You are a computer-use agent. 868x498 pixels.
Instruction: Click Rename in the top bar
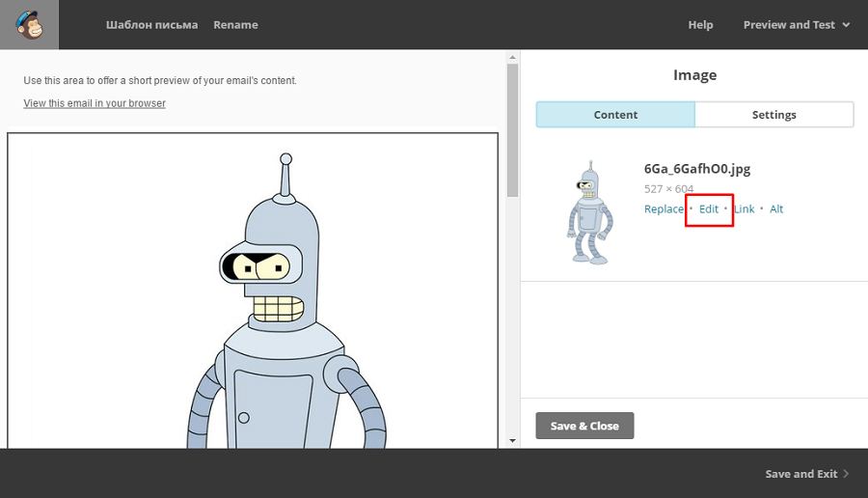tap(236, 25)
